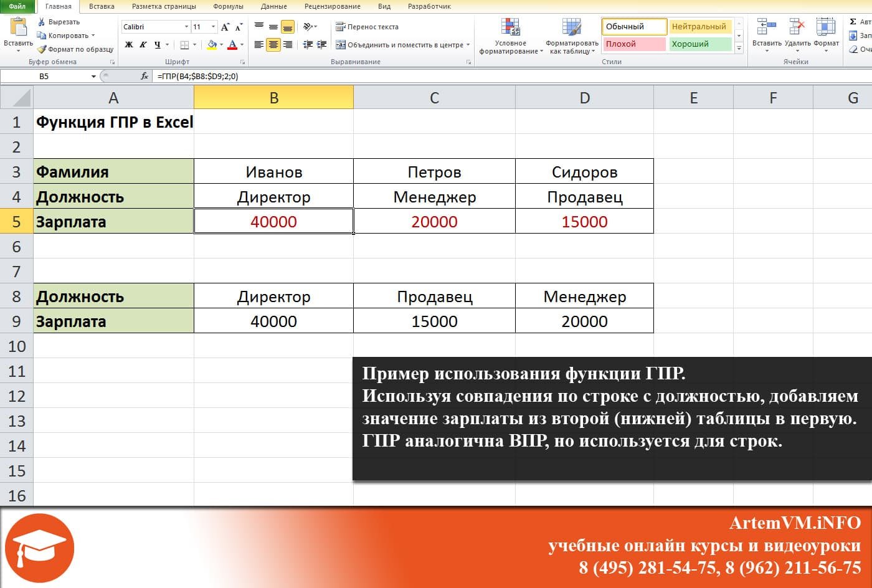The width and height of the screenshot is (872, 588).
Task: Click the Удалить cells icon
Action: coord(797,27)
